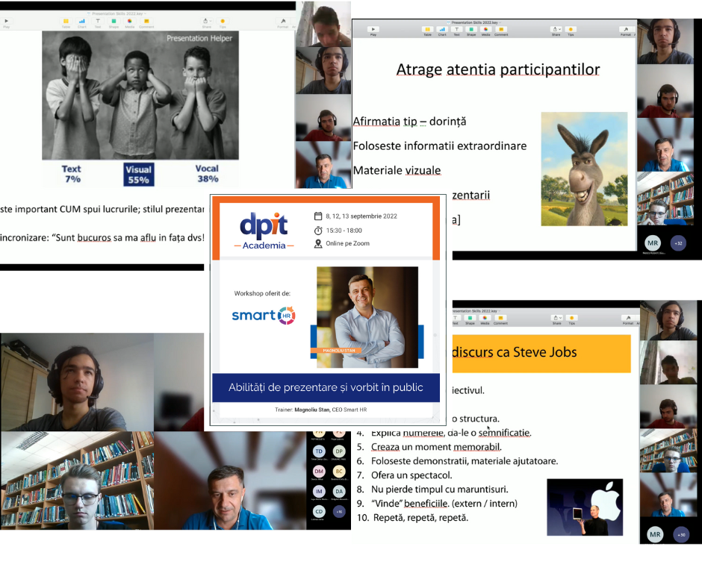Click location pin beside Online pe Zoom
The height and width of the screenshot is (588, 702).
[318, 244]
